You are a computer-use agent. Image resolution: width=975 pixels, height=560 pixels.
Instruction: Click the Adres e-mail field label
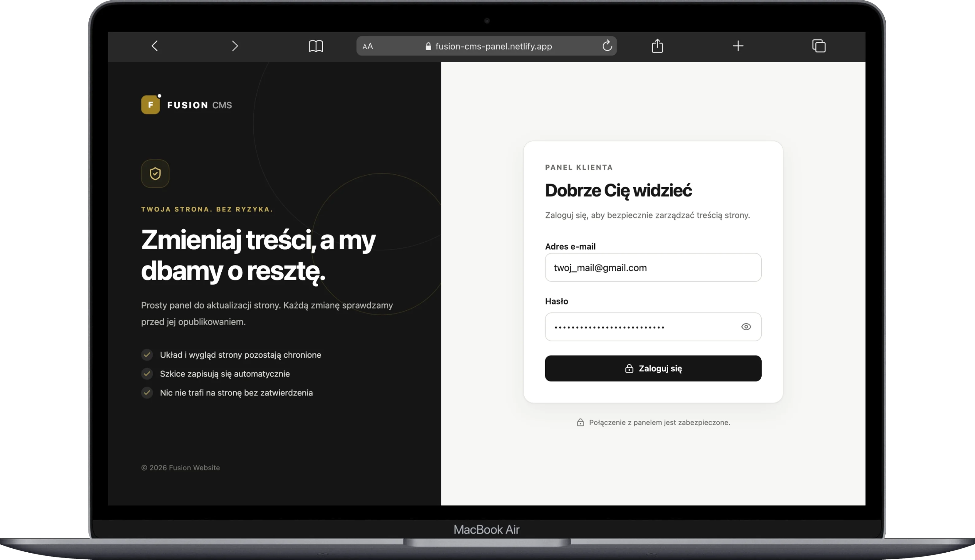click(570, 247)
